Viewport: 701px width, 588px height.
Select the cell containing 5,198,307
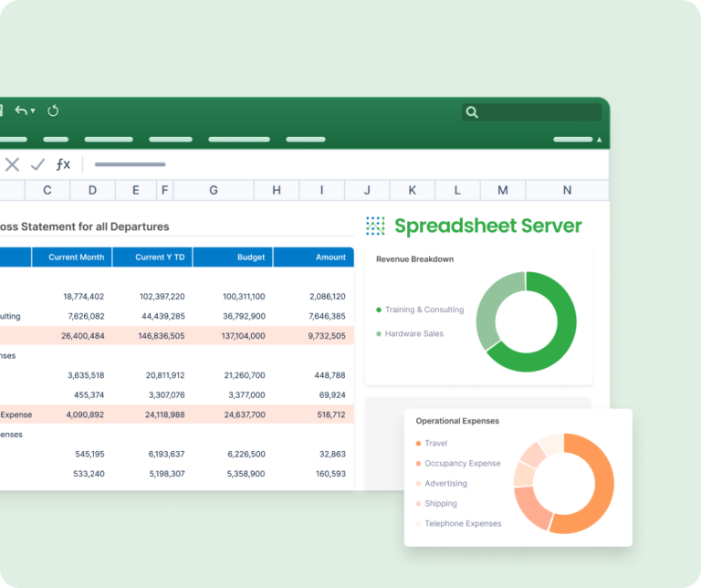[167, 474]
